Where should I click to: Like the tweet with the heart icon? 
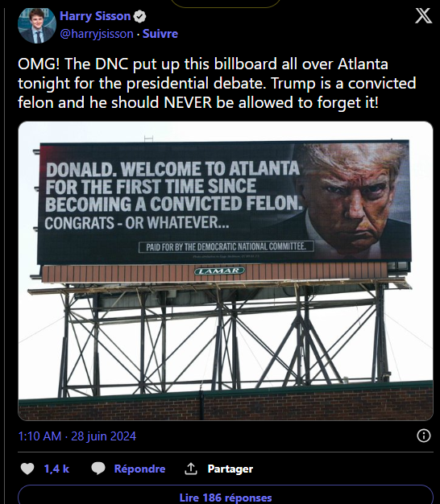coord(27,469)
